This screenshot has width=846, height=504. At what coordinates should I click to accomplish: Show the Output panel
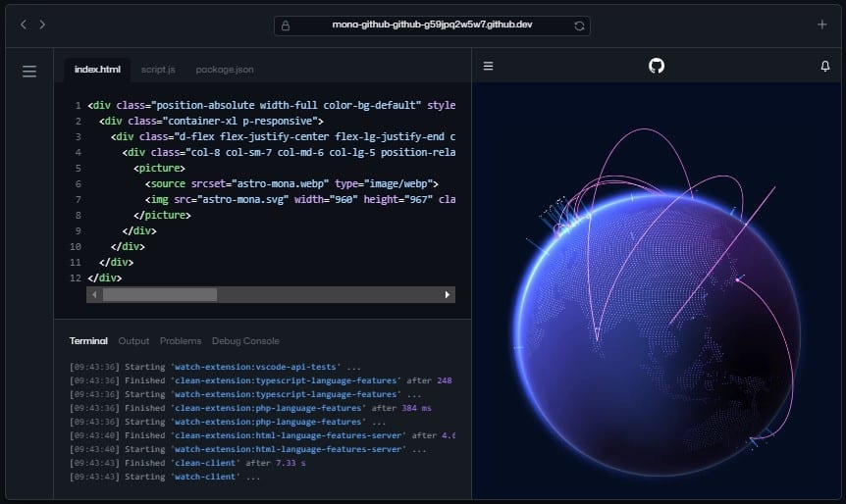click(133, 341)
